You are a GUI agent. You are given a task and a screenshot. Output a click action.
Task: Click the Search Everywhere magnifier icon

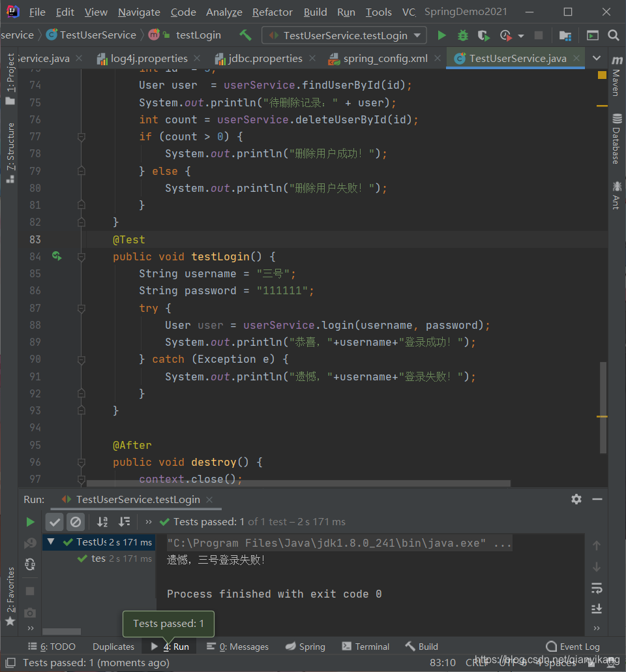coord(614,35)
